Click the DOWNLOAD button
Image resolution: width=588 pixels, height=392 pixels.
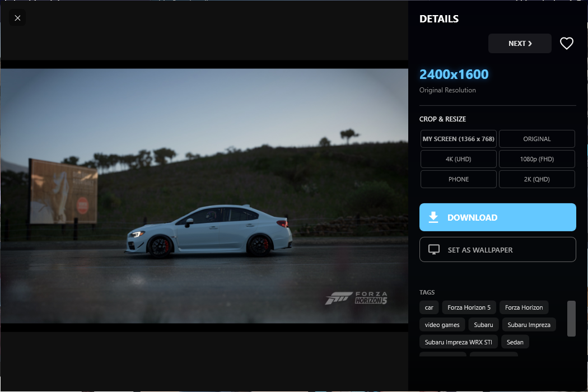point(498,217)
